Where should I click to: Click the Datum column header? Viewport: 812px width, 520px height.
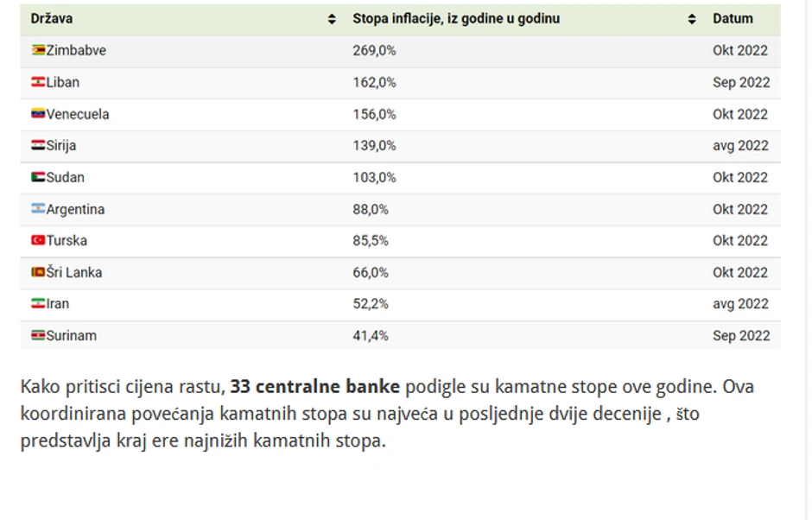pyautogui.click(x=733, y=18)
